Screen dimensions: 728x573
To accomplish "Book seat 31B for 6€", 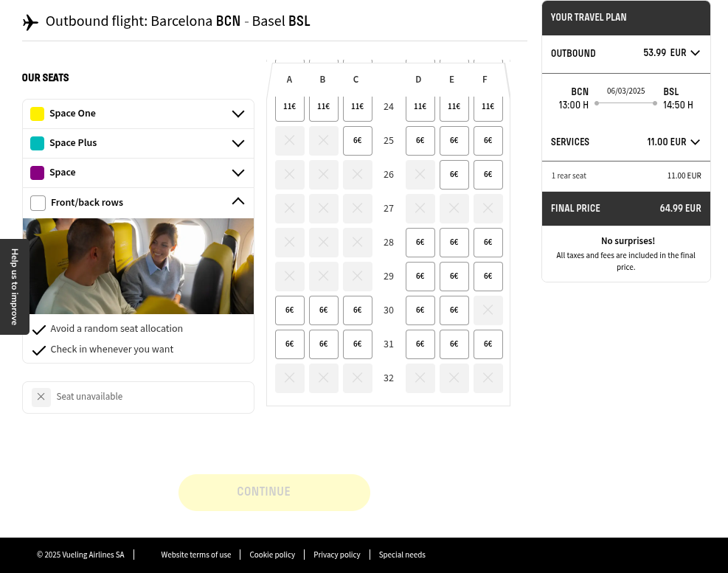I will [x=324, y=344].
